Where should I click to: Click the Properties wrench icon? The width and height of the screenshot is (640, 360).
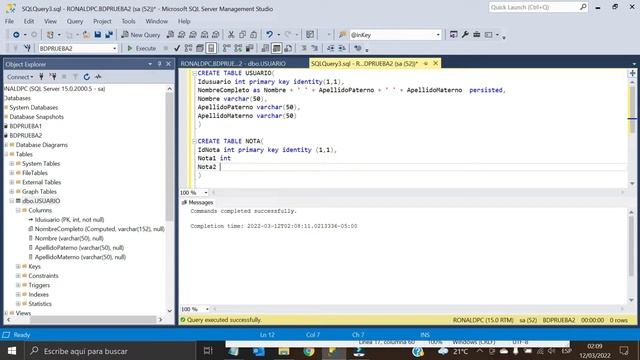pyautogui.click(x=465, y=35)
